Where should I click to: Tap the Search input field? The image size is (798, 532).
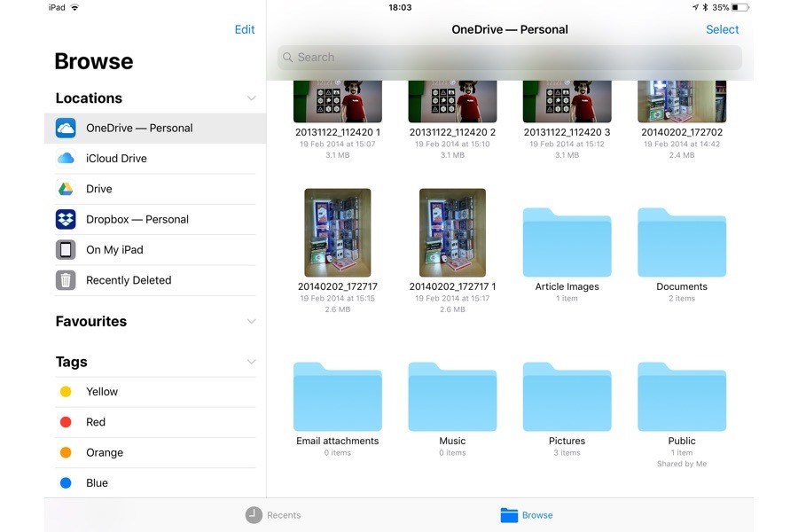click(x=510, y=58)
